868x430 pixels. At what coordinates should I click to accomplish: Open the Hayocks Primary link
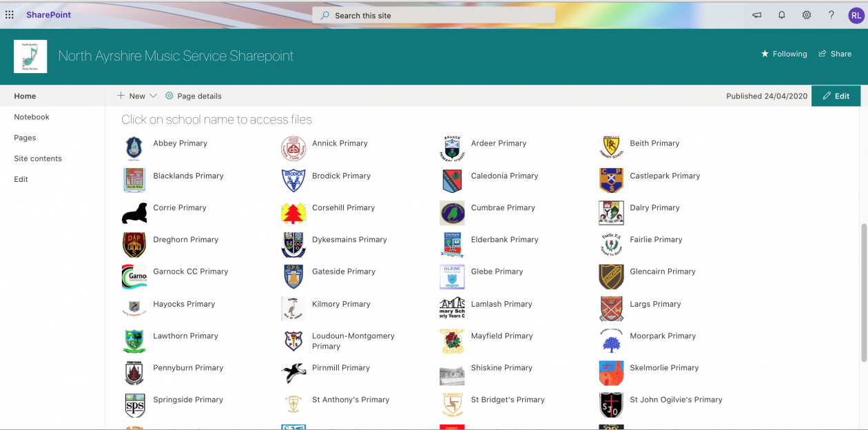coord(184,304)
